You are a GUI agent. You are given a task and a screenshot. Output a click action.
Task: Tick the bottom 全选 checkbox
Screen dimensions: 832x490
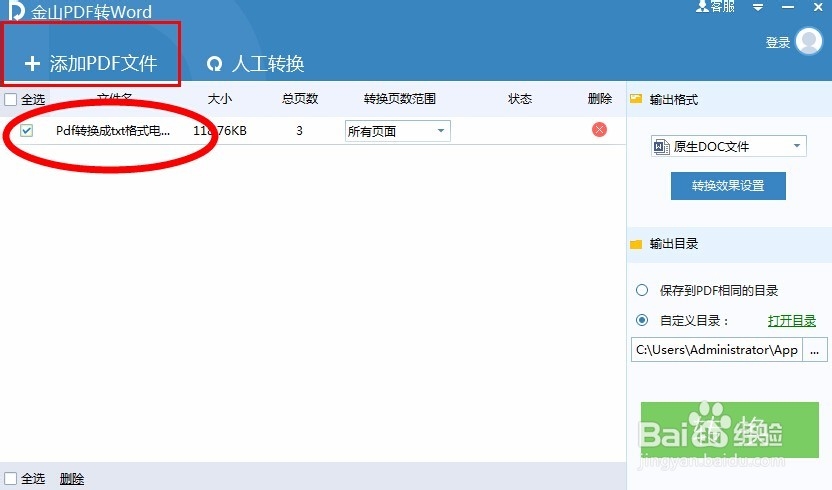pyautogui.click(x=11, y=478)
